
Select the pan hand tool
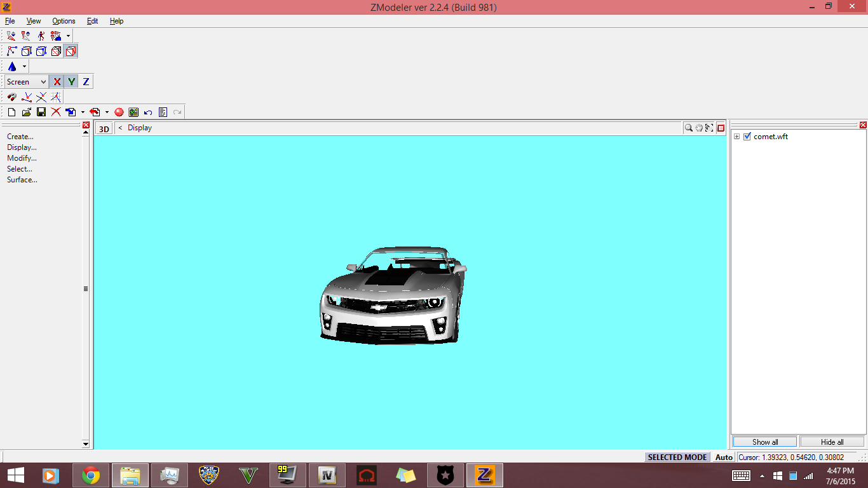(x=699, y=128)
